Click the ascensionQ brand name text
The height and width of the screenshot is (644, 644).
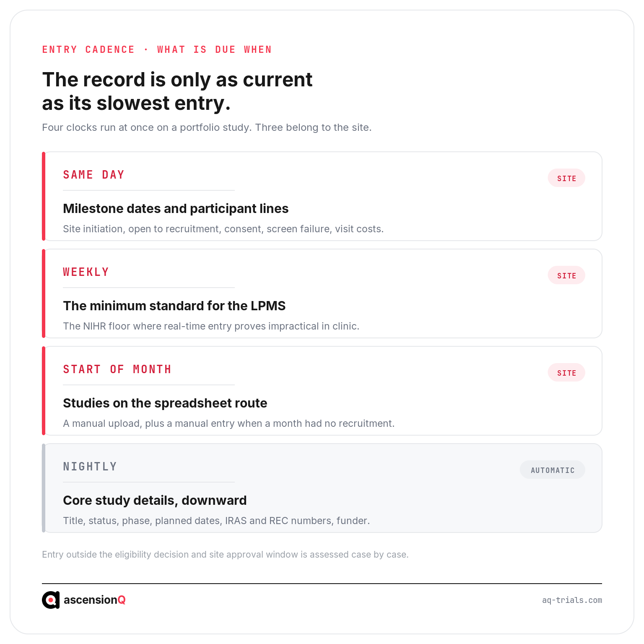point(95,600)
